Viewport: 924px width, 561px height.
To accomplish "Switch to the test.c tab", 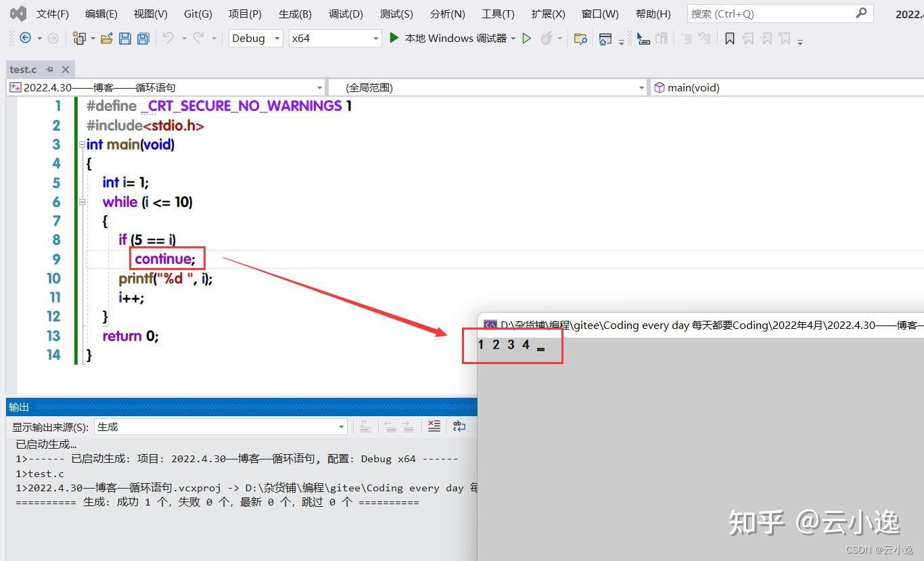I will tap(22, 68).
